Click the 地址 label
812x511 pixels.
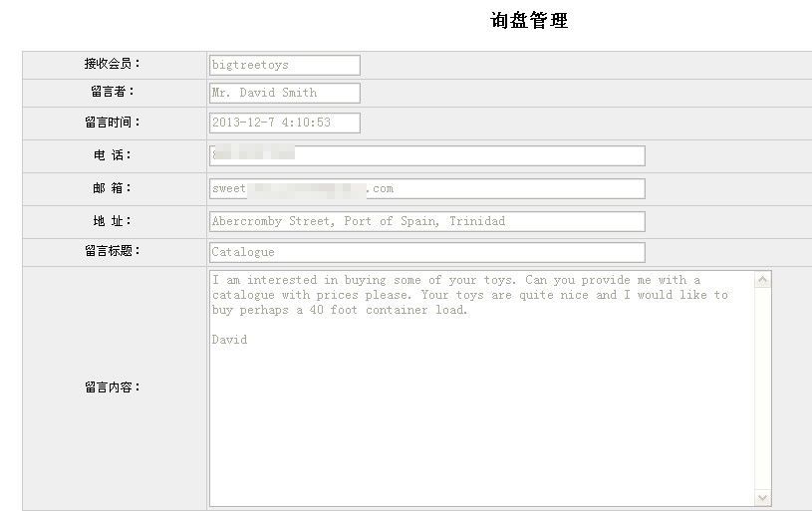113,221
